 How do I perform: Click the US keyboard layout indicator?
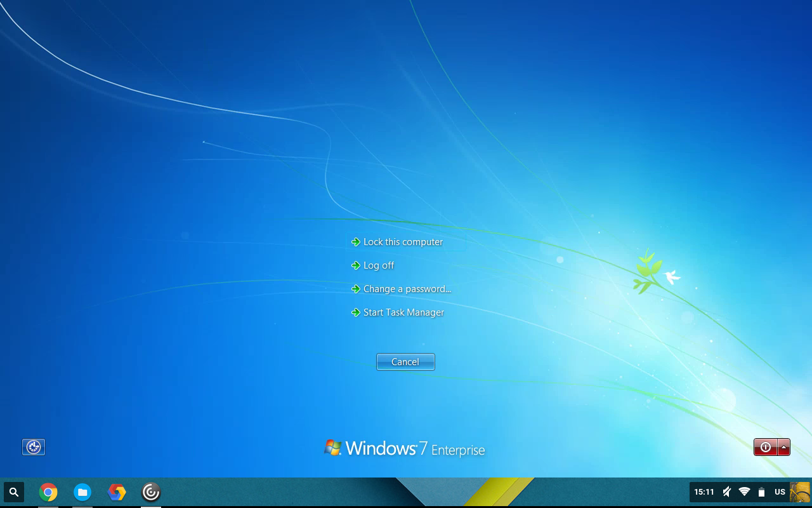click(780, 492)
